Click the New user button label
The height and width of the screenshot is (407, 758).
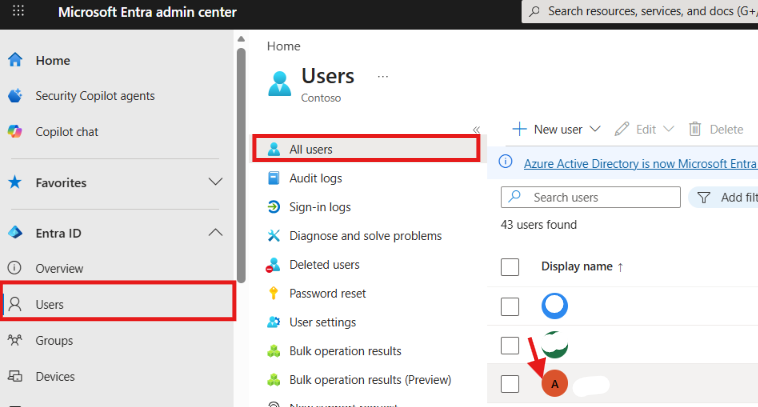click(x=558, y=129)
